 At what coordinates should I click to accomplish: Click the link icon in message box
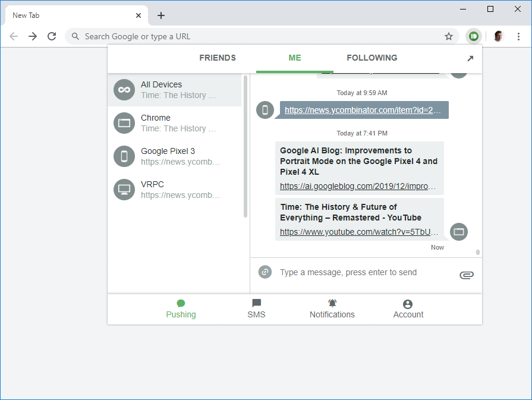coord(265,272)
